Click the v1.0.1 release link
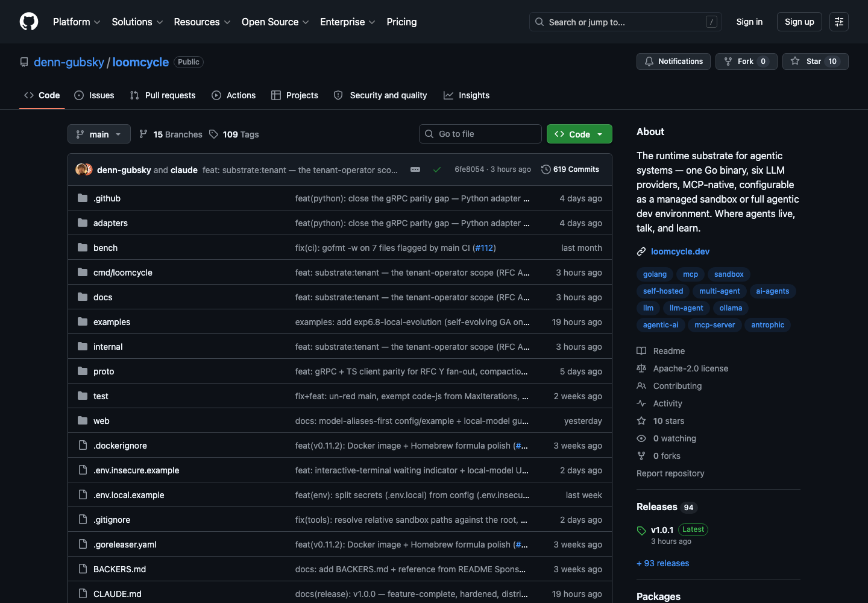 (662, 530)
